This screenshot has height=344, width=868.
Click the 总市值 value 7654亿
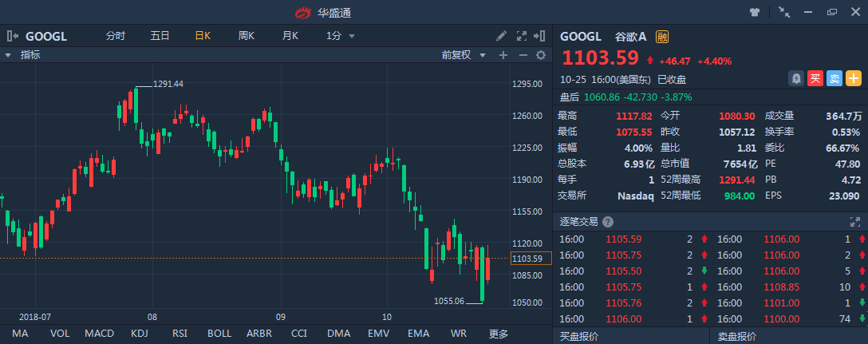click(742, 164)
